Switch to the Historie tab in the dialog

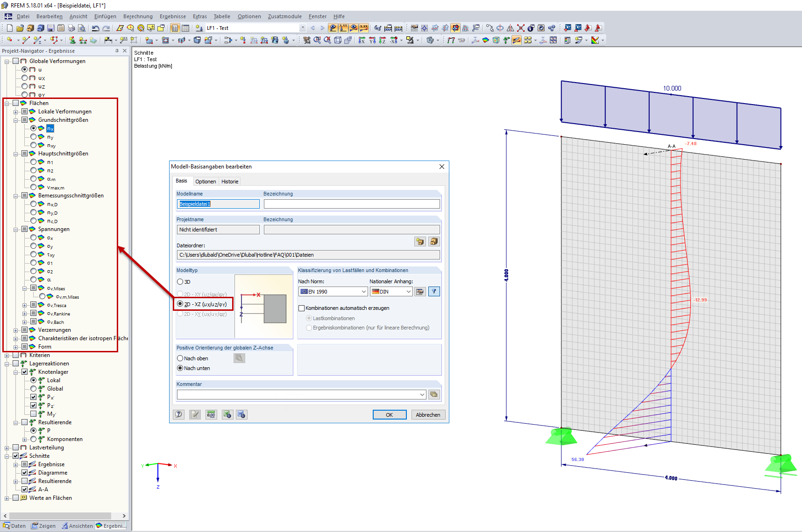tap(230, 182)
